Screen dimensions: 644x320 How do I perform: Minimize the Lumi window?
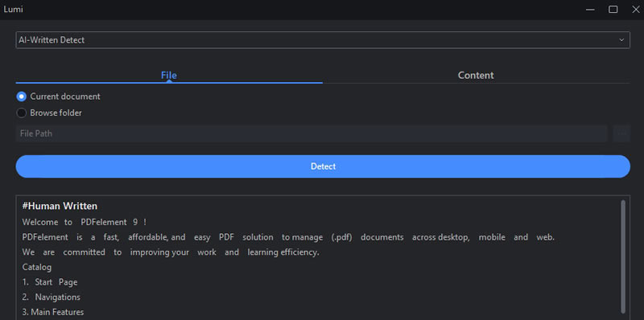click(590, 10)
